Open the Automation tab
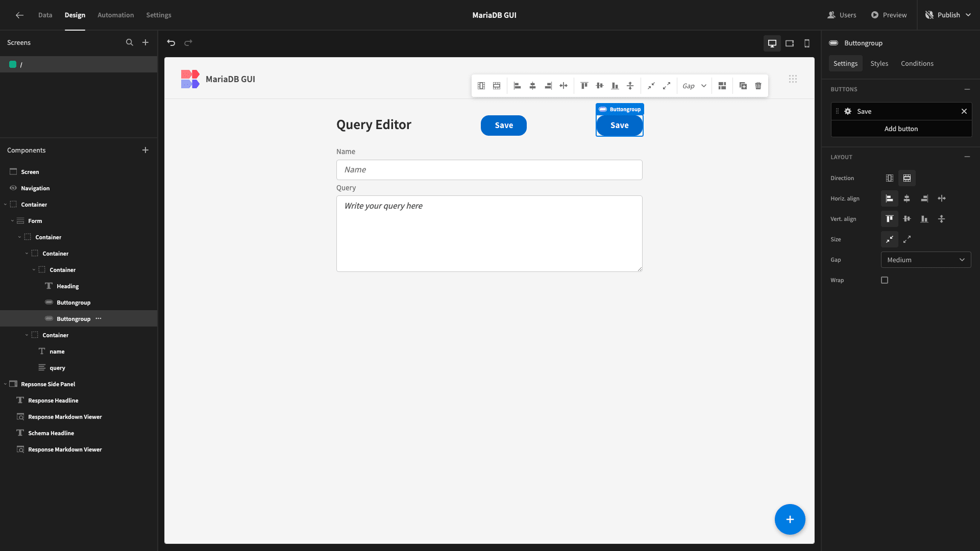980x551 pixels. point(115,15)
